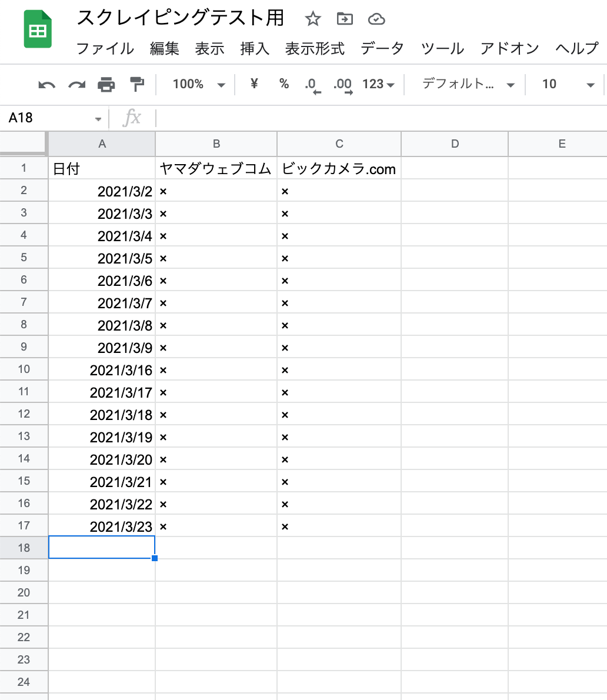Screen dimensions: 607x700
Task: Select column E header
Action: [x=558, y=144]
